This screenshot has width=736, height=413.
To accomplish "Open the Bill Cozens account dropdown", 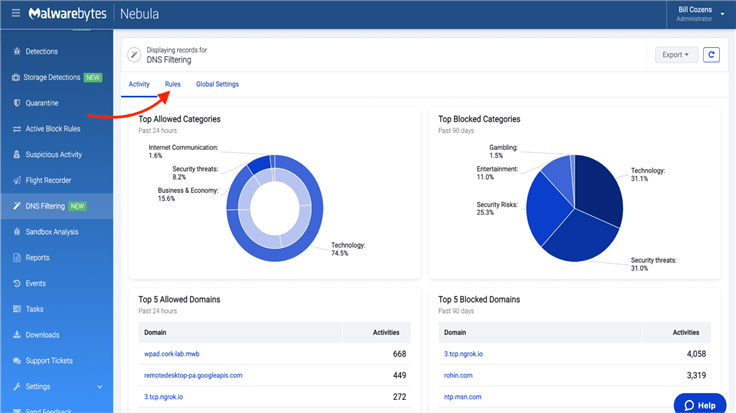I will point(700,14).
